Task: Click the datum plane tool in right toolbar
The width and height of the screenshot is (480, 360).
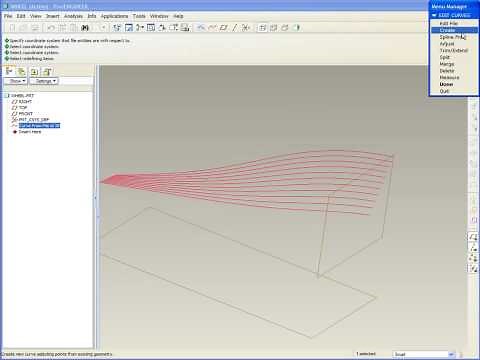Action: [x=473, y=237]
